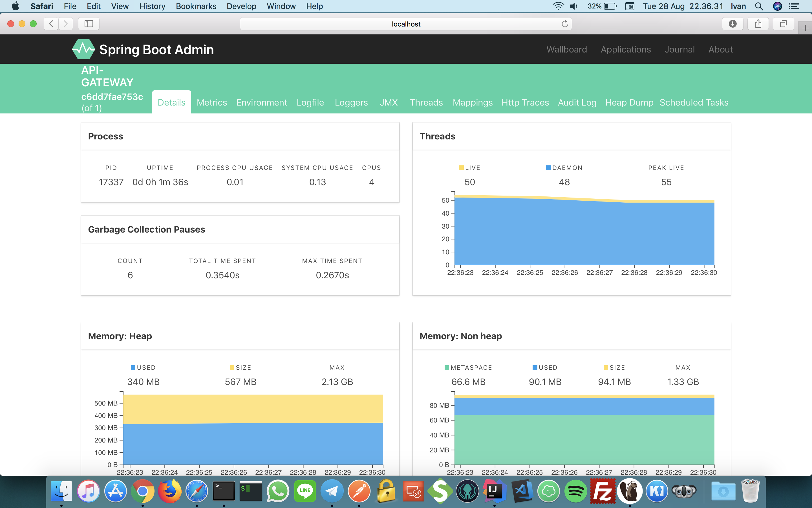Switch to the Metrics tab

click(x=212, y=102)
